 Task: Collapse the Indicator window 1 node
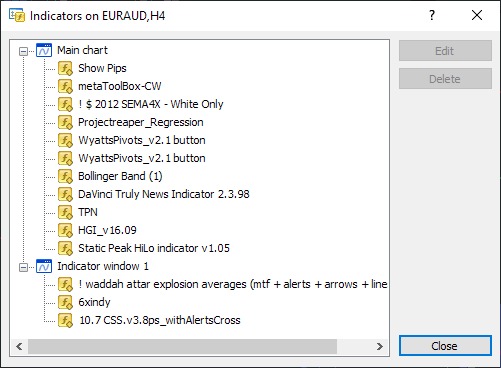[x=23, y=267]
